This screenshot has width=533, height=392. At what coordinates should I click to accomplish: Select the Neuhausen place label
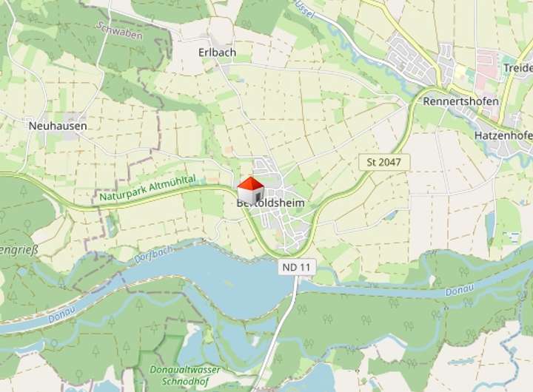[x=58, y=126]
